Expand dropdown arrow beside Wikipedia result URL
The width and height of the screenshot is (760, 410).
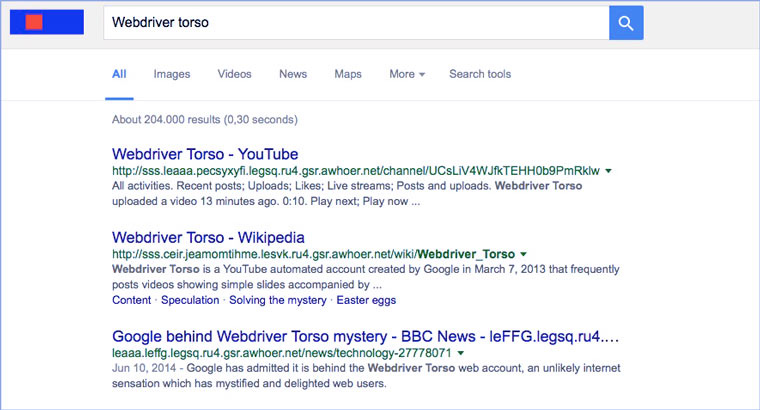click(x=523, y=254)
